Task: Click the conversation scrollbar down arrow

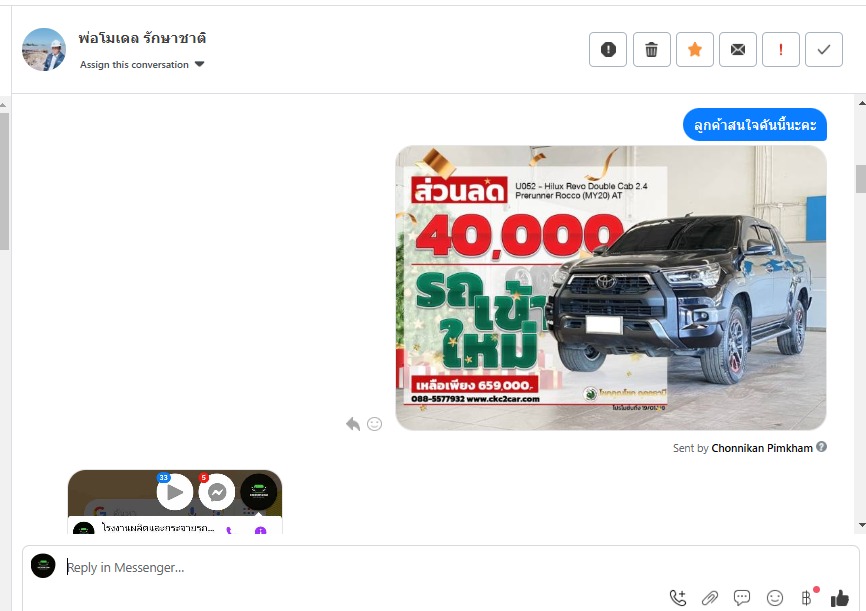Action: (x=862, y=525)
